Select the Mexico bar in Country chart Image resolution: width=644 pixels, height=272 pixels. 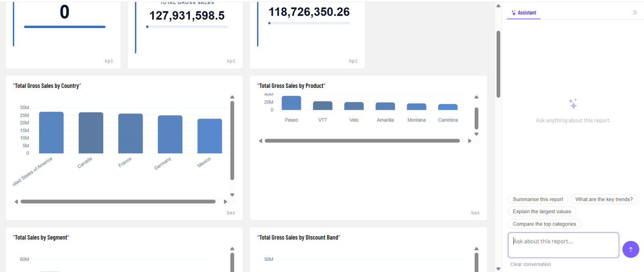point(210,136)
